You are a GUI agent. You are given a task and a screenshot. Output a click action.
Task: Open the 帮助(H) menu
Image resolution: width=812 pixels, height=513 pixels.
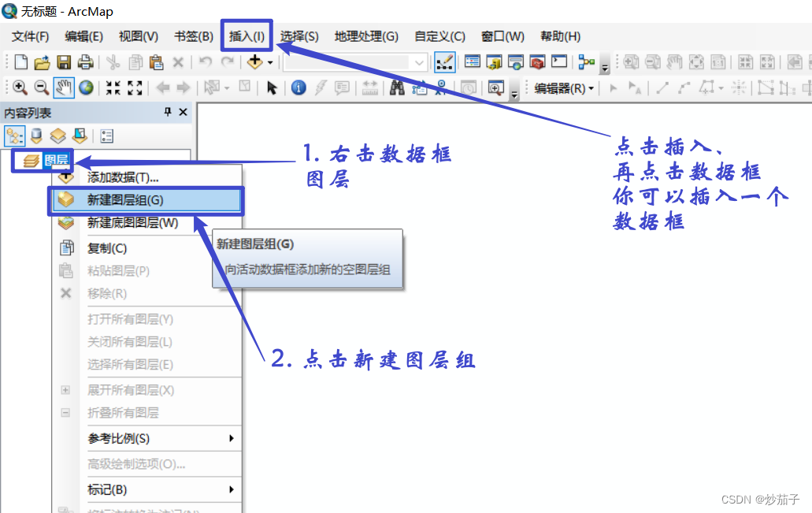[560, 36]
